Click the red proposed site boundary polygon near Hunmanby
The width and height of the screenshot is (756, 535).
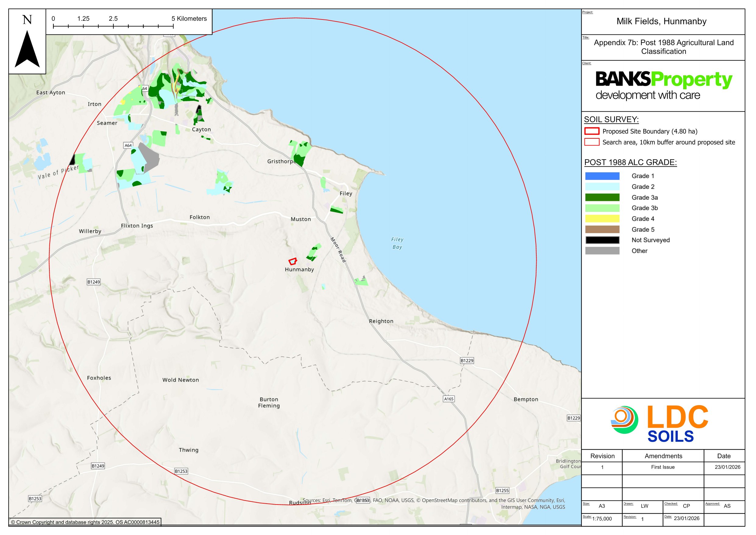tap(293, 262)
